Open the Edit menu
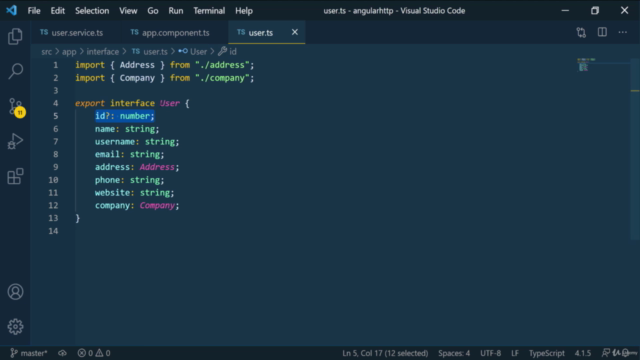 pos(58,11)
